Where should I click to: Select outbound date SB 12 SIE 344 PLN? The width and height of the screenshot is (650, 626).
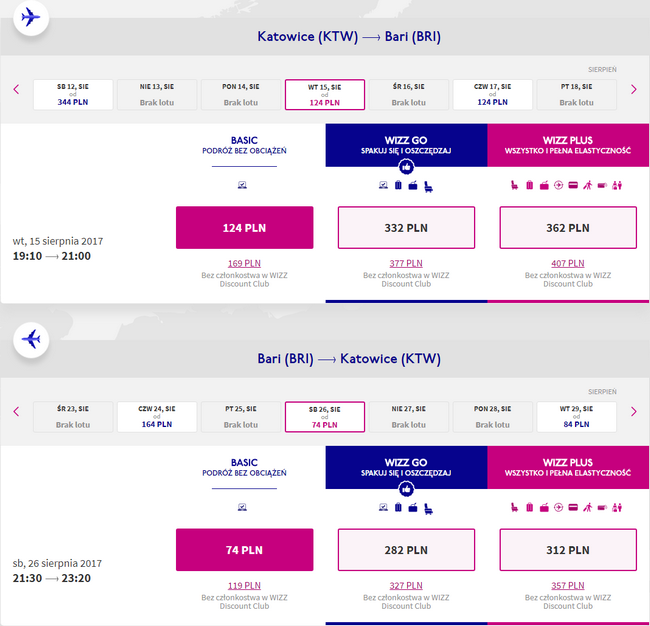(73, 95)
